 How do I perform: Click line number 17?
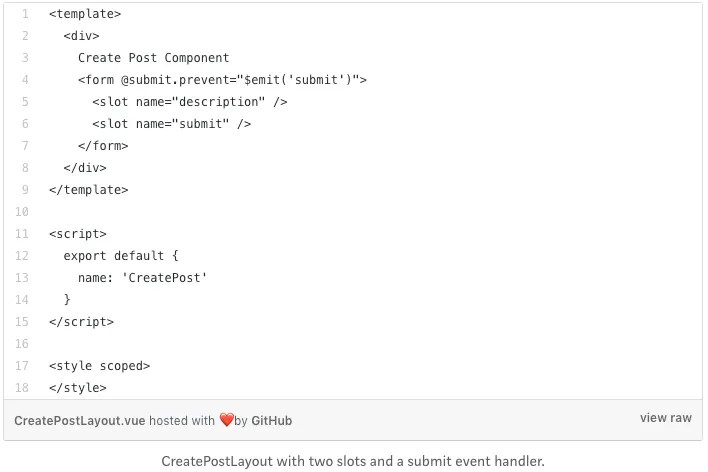[x=22, y=366]
